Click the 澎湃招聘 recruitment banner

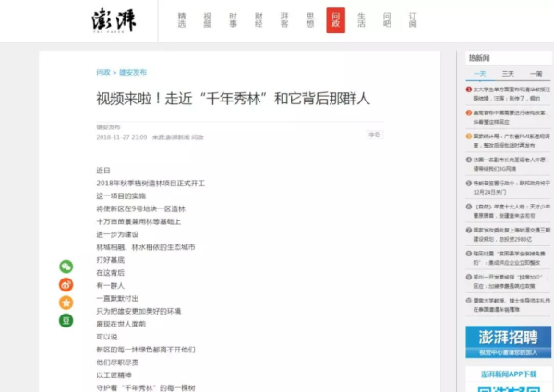click(x=508, y=342)
